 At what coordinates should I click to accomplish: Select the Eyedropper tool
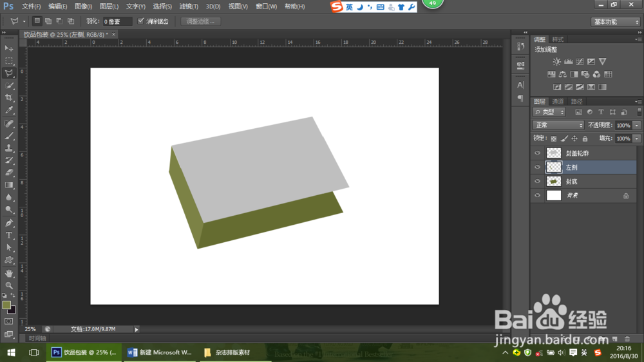[x=9, y=111]
